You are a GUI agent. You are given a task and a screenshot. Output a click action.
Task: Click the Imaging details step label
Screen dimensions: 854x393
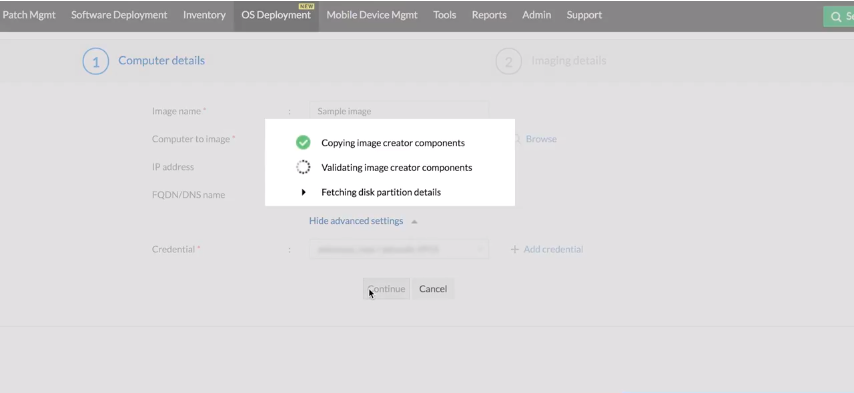coord(569,60)
